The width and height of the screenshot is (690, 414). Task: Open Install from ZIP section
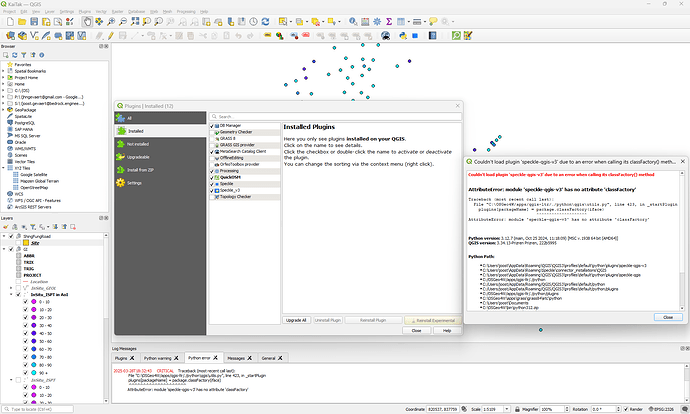160,170
